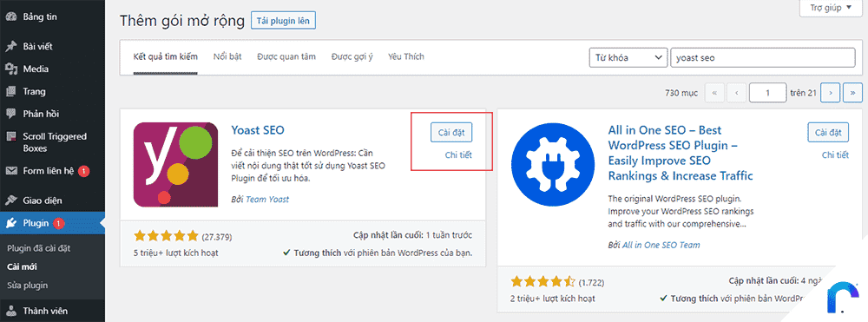This screenshot has width=868, height=322.
Task: Go to the last results page
Action: tap(852, 93)
